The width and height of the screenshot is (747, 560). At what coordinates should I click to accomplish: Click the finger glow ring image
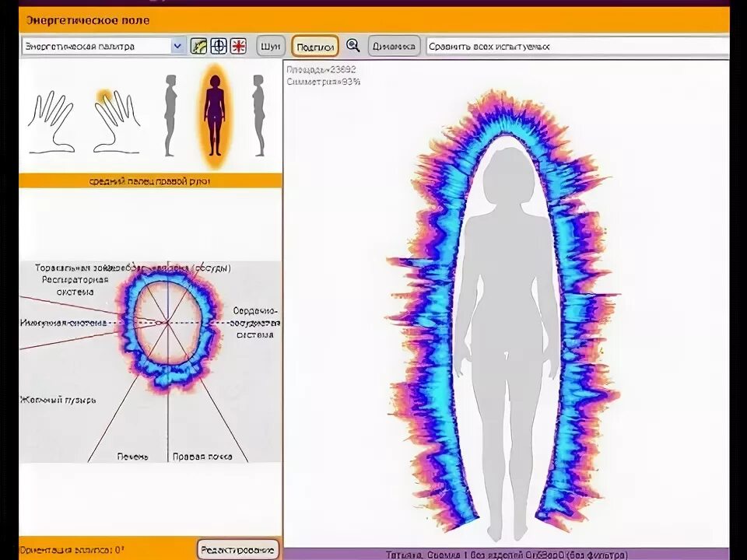(x=168, y=329)
